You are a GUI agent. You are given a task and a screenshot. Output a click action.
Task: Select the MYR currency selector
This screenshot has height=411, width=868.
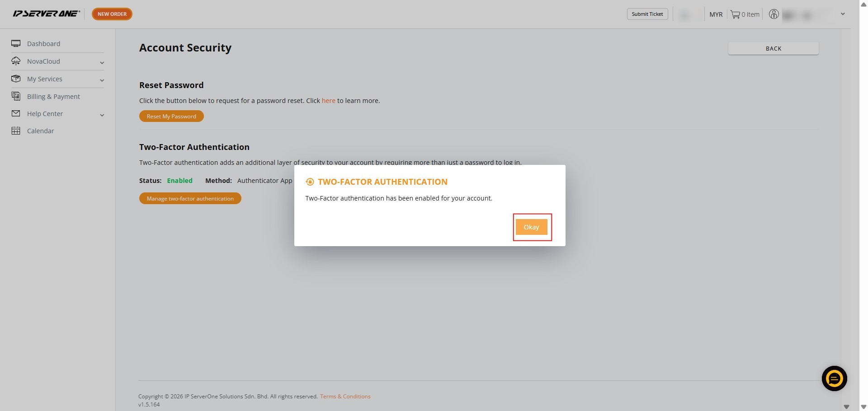(x=716, y=14)
